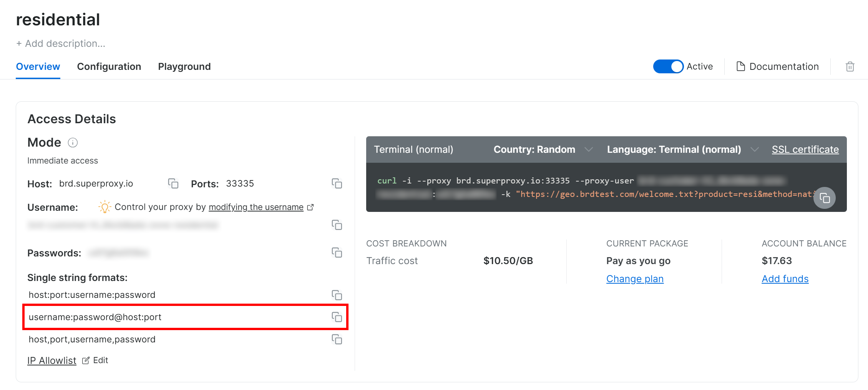Copy the port number 33335
The height and width of the screenshot is (390, 868).
(x=337, y=184)
